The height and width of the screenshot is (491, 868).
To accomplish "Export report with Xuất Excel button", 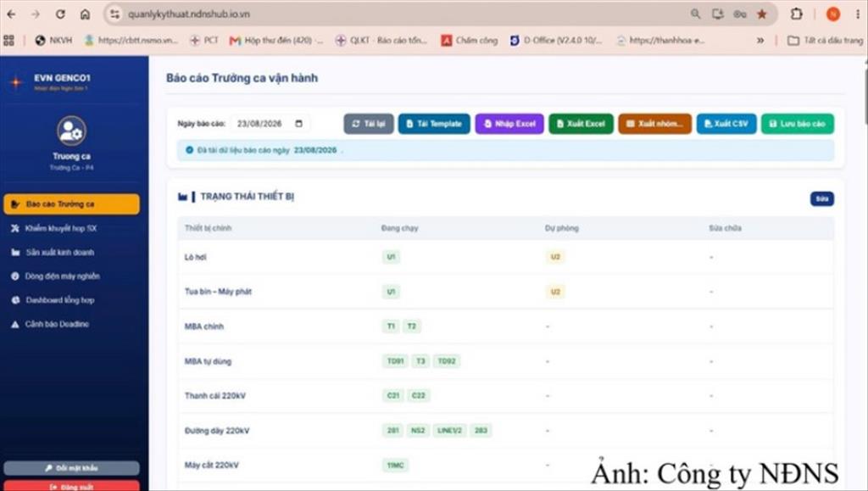I will point(581,124).
